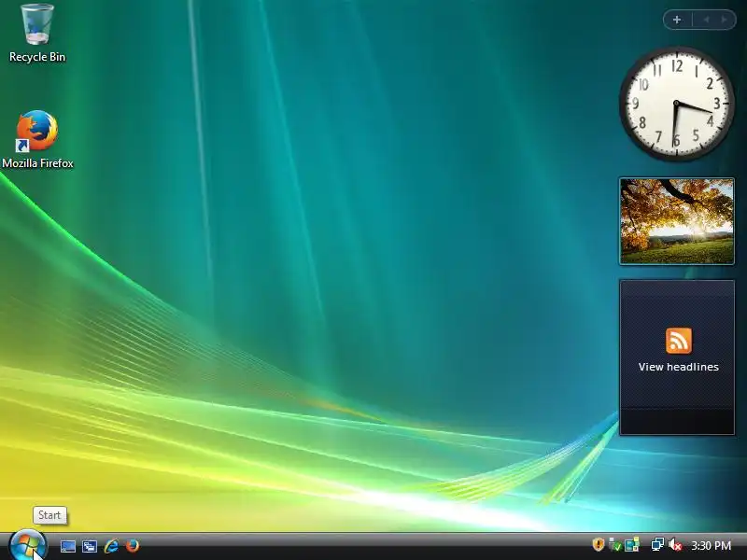The width and height of the screenshot is (747, 560).
Task: Click View headlines in feed gadget
Action: click(x=679, y=367)
